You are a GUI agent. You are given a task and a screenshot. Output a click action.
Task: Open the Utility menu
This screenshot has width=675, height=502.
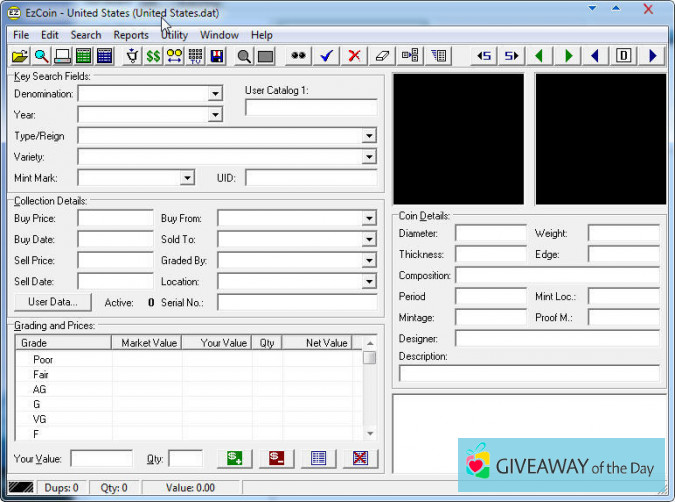175,35
